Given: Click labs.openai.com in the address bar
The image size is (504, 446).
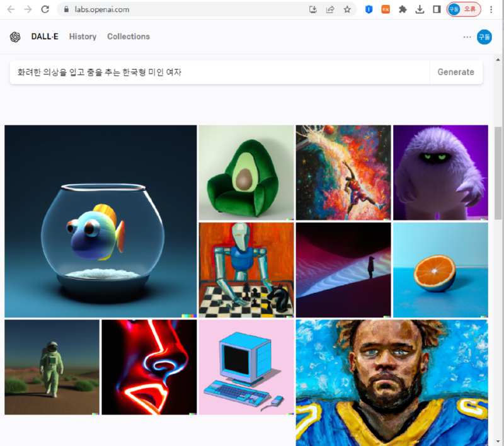Looking at the screenshot, I should [x=102, y=9].
